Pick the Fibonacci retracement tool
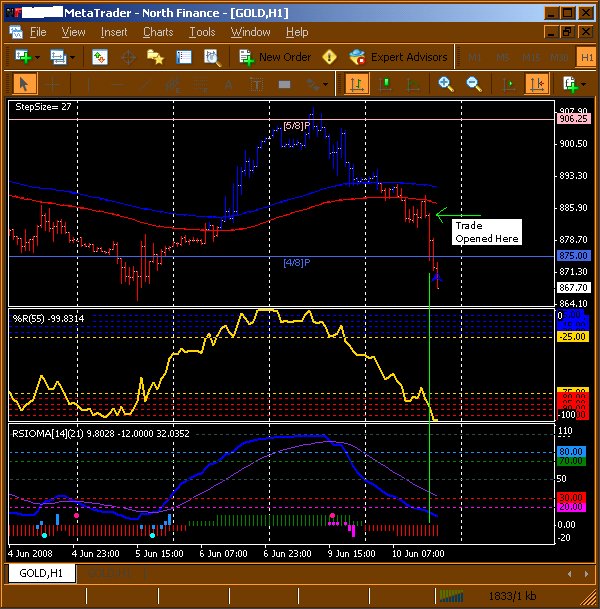The height and width of the screenshot is (609, 600). [201, 84]
